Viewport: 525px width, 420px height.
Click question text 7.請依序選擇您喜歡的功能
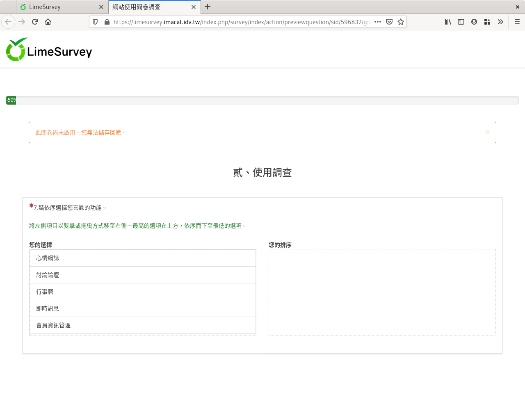coord(70,208)
